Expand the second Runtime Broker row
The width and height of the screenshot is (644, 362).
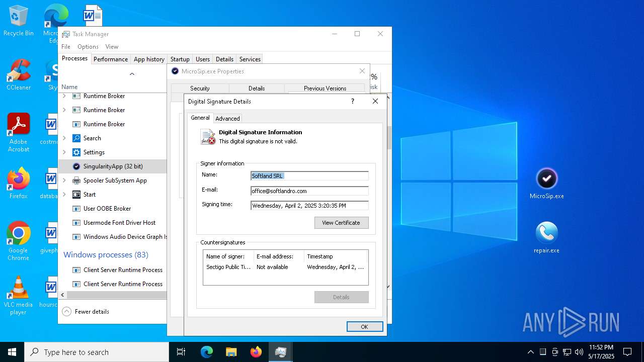[64, 110]
